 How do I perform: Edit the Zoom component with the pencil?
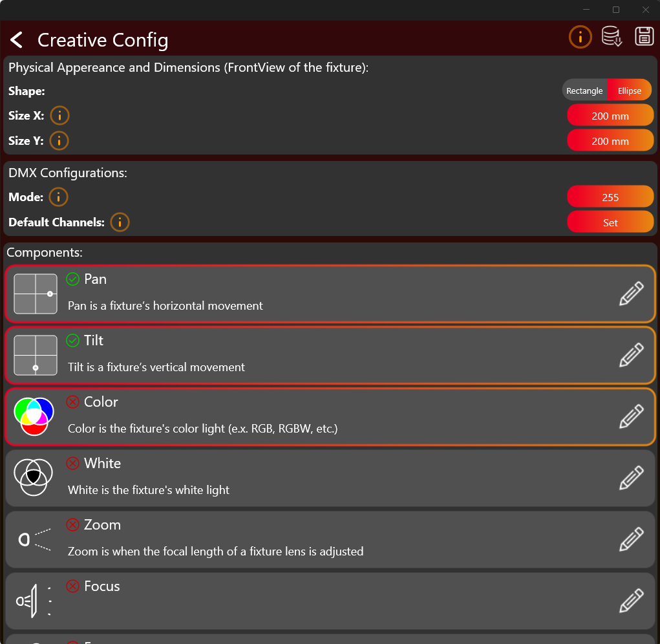click(x=631, y=539)
